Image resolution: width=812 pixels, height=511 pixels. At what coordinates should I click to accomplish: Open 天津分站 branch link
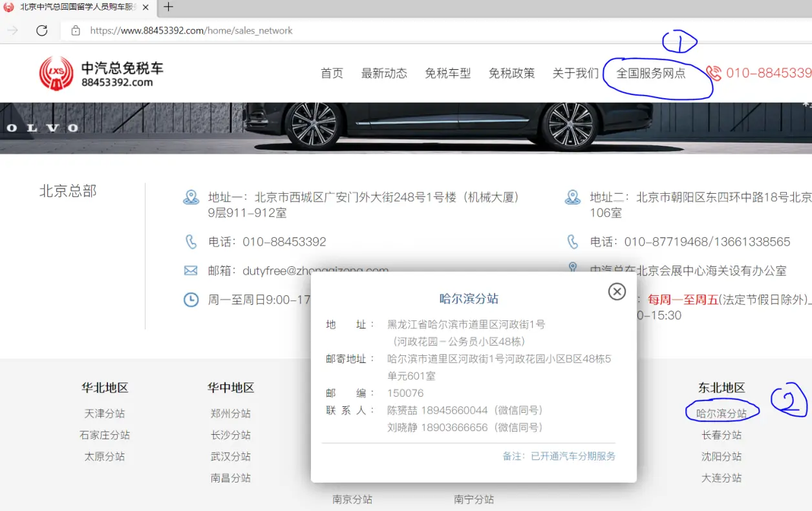105,413
